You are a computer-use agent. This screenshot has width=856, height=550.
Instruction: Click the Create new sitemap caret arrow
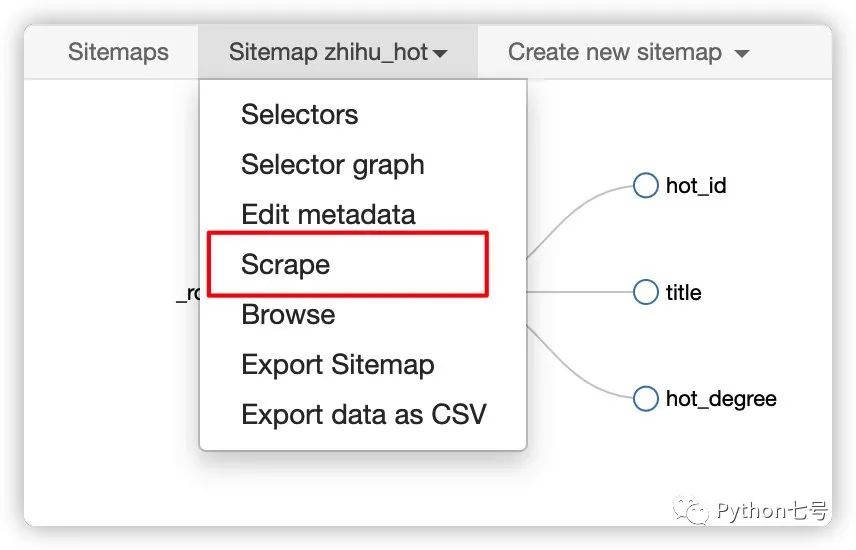point(741,54)
